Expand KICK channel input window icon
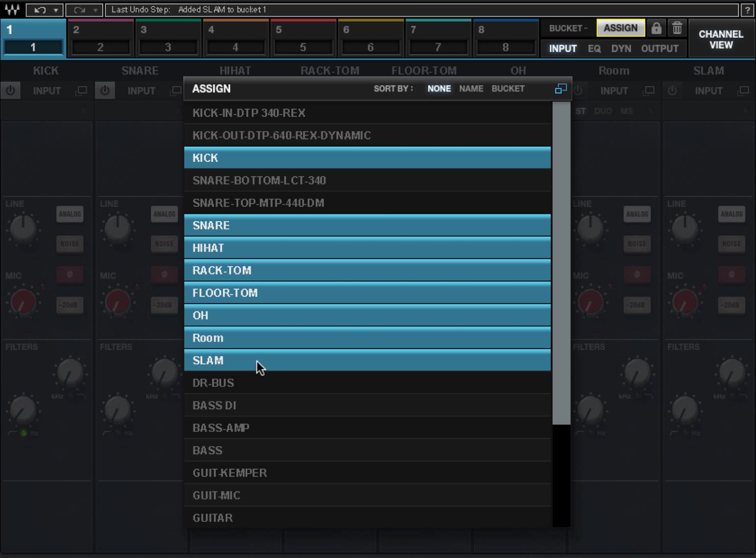Screen dimensions: 756x558 (x=81, y=90)
